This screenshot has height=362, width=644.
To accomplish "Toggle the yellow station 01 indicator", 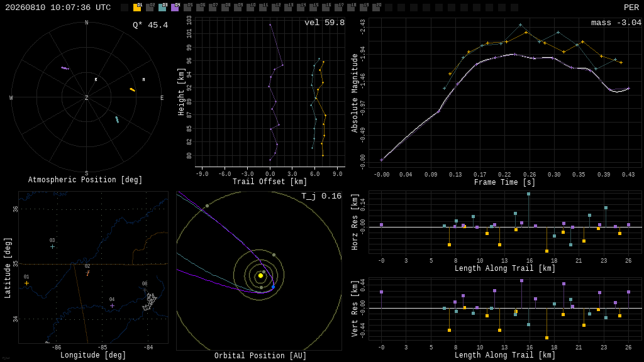I will 137,8.
